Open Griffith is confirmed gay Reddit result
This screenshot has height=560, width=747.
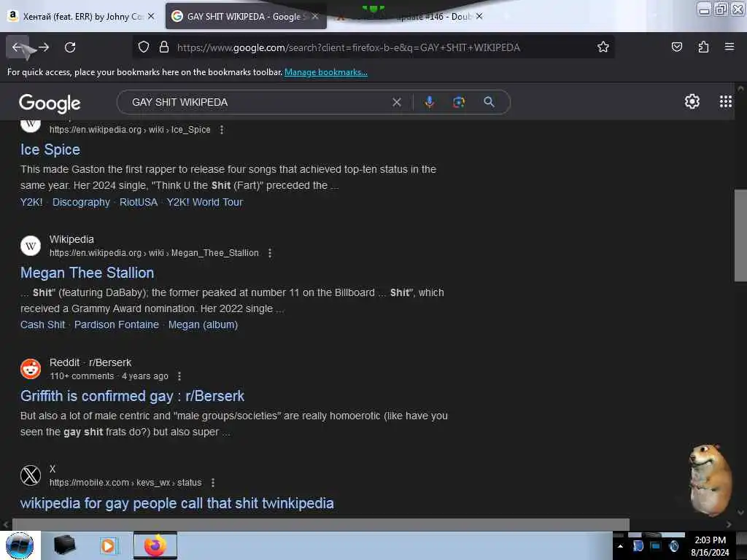[132, 396]
